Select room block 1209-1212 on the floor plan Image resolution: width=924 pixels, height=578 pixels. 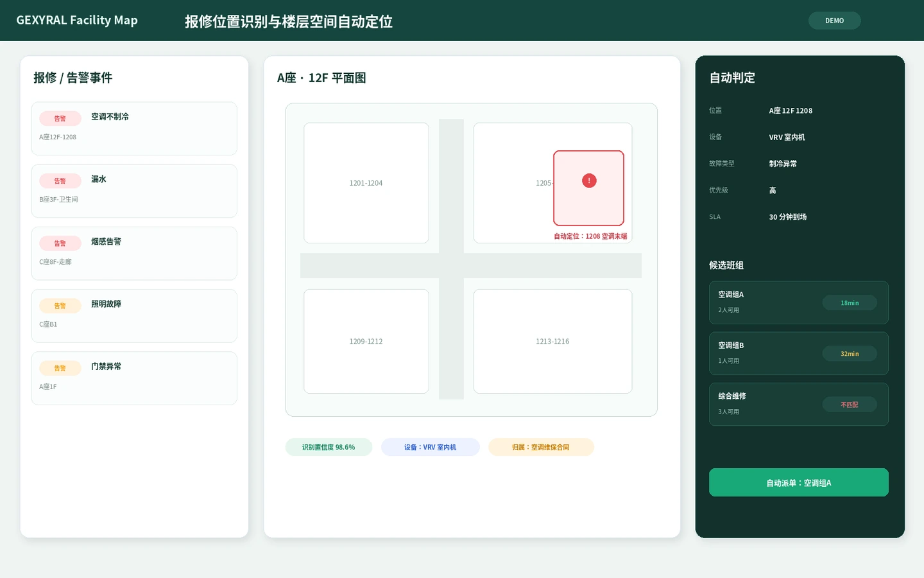click(366, 341)
